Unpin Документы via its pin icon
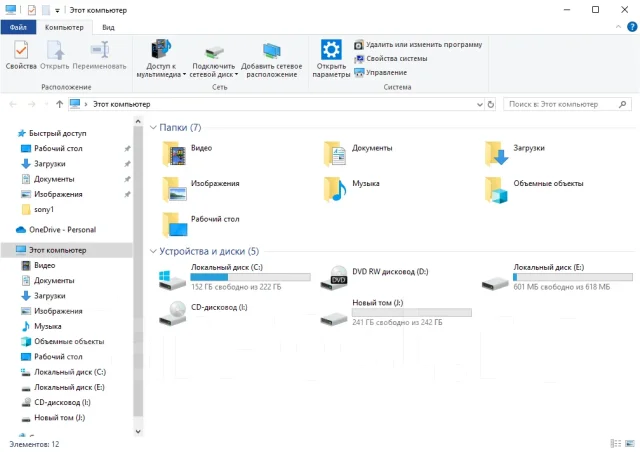The image size is (640, 452). click(127, 179)
